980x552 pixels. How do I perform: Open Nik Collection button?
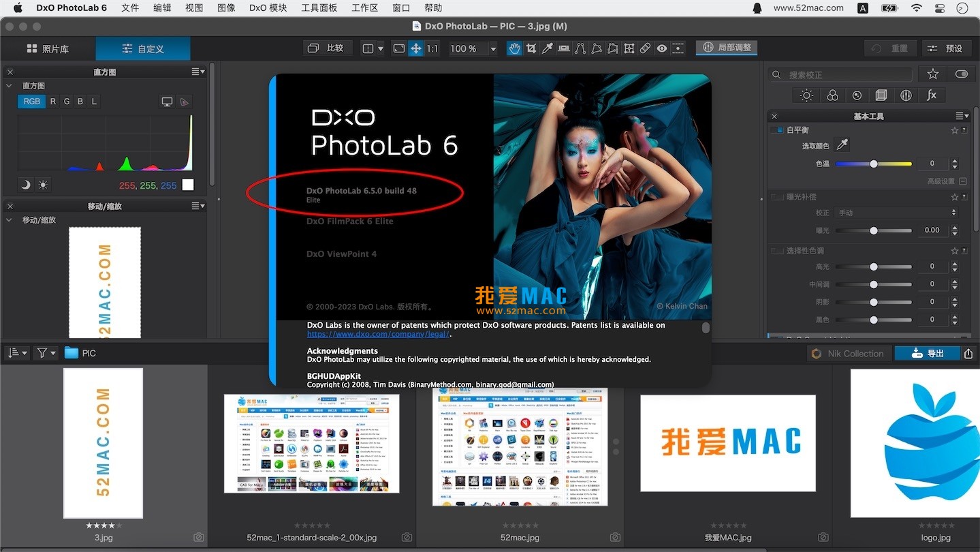(848, 353)
